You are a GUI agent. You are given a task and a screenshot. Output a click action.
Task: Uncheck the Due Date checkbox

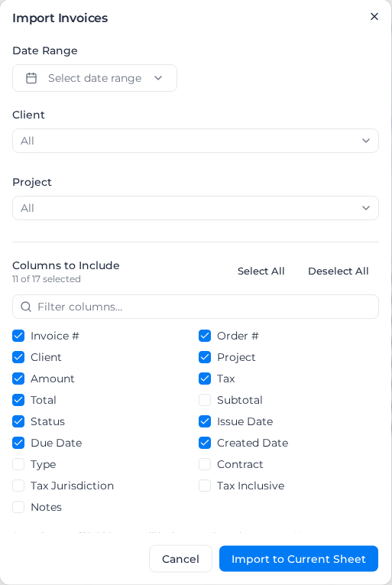pos(18,443)
